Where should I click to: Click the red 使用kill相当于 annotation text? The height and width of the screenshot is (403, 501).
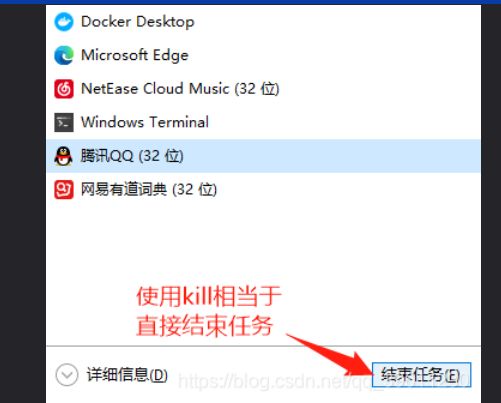click(209, 296)
